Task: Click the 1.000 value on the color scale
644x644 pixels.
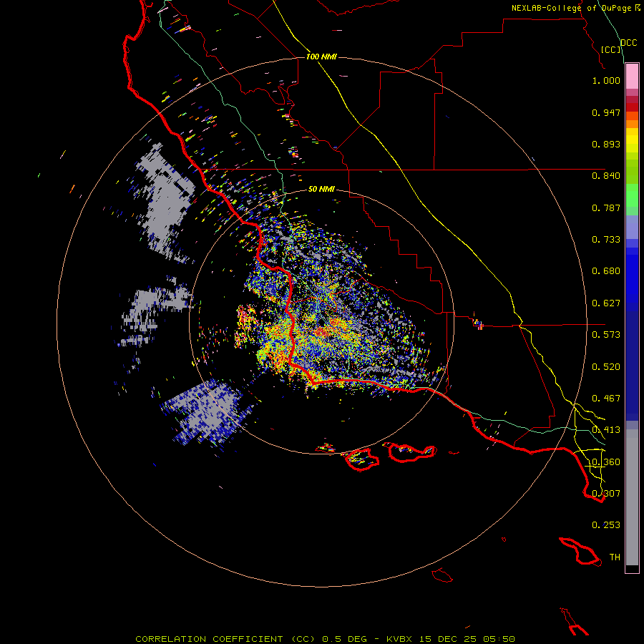Action: pos(606,80)
